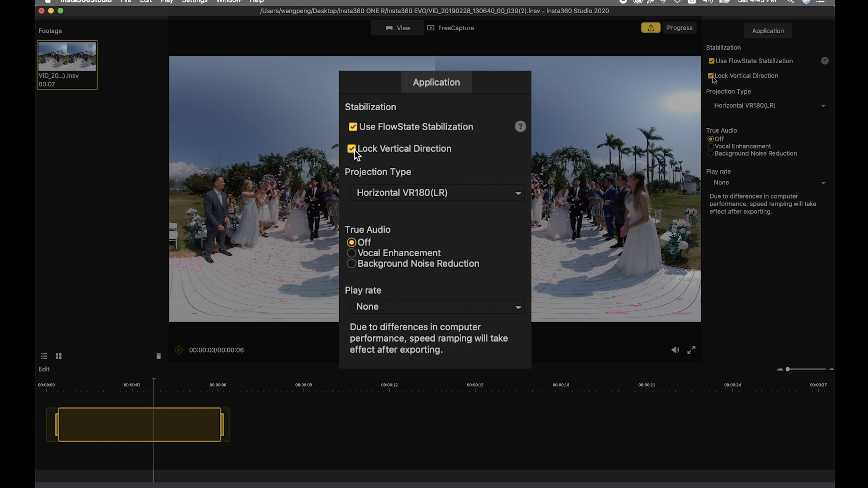Click the 00:07 duration under the thumbnail
This screenshot has width=868, height=488.
47,84
